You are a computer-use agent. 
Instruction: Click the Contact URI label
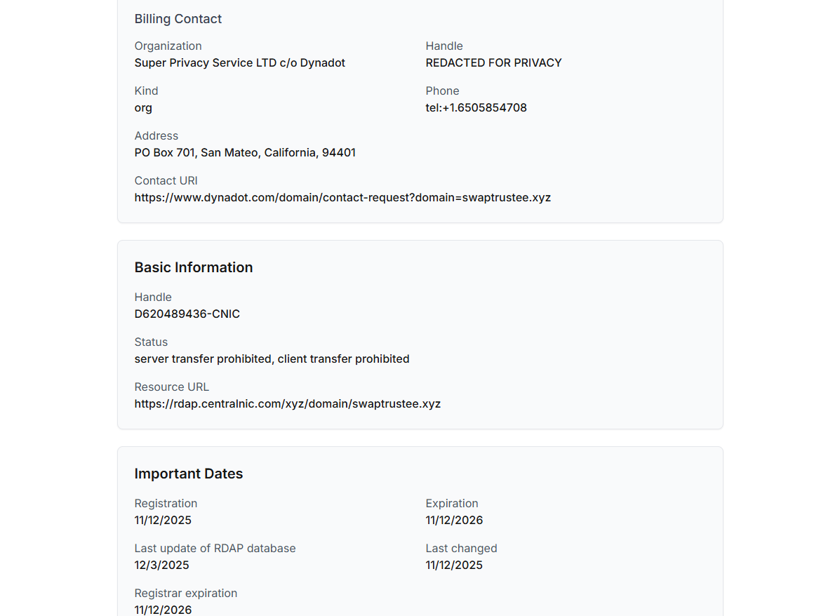click(x=166, y=181)
